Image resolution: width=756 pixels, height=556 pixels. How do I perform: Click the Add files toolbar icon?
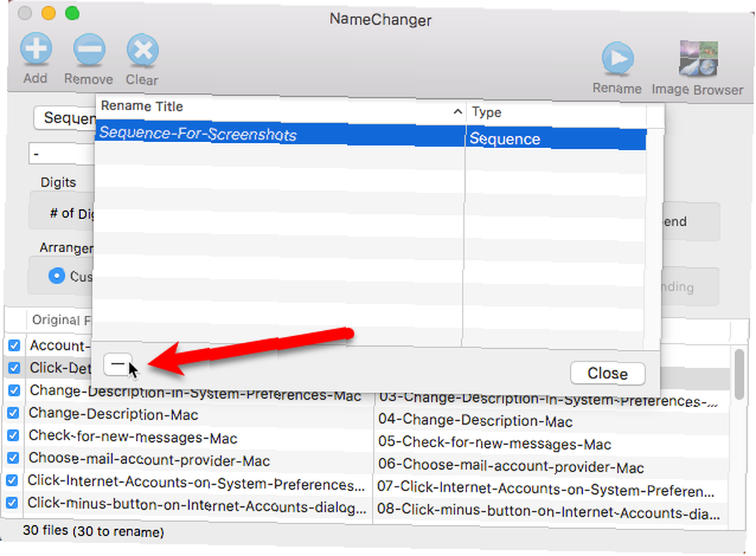click(36, 48)
